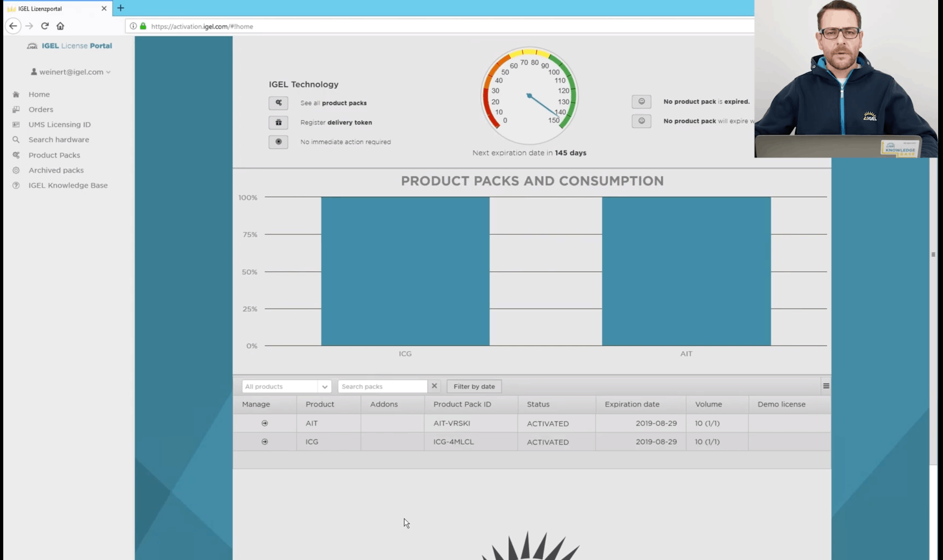Screen dimensions: 943x560
Task: Sort by the Expiration date header
Action: (641, 404)
